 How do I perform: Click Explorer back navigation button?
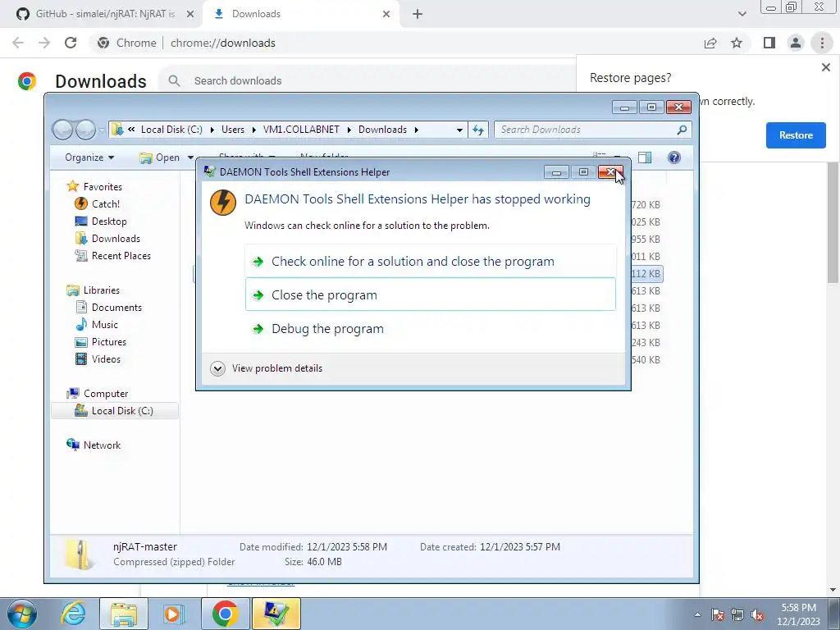tap(62, 130)
